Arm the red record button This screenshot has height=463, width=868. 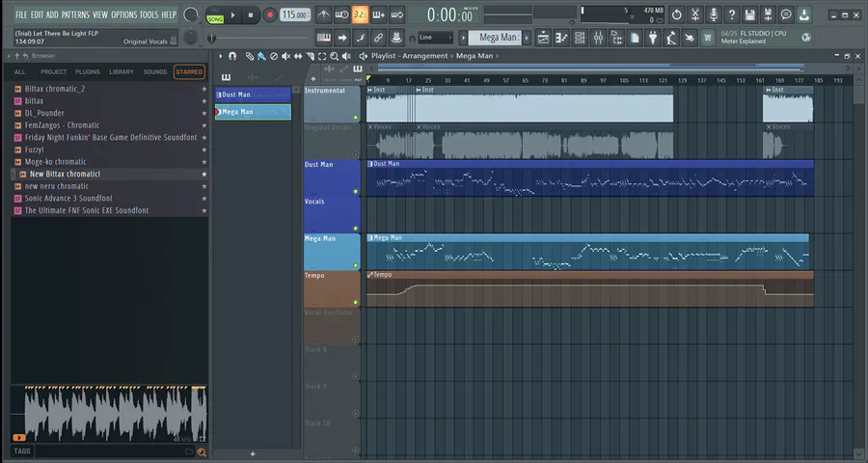(270, 15)
